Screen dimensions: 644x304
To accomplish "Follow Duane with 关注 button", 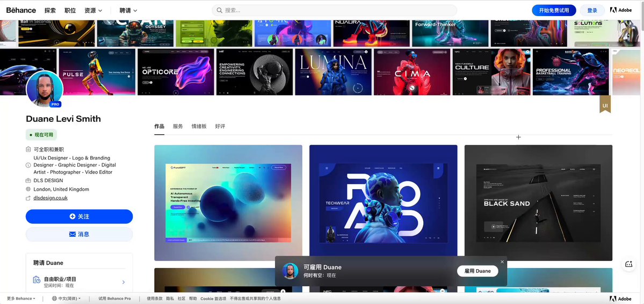I will (x=79, y=216).
